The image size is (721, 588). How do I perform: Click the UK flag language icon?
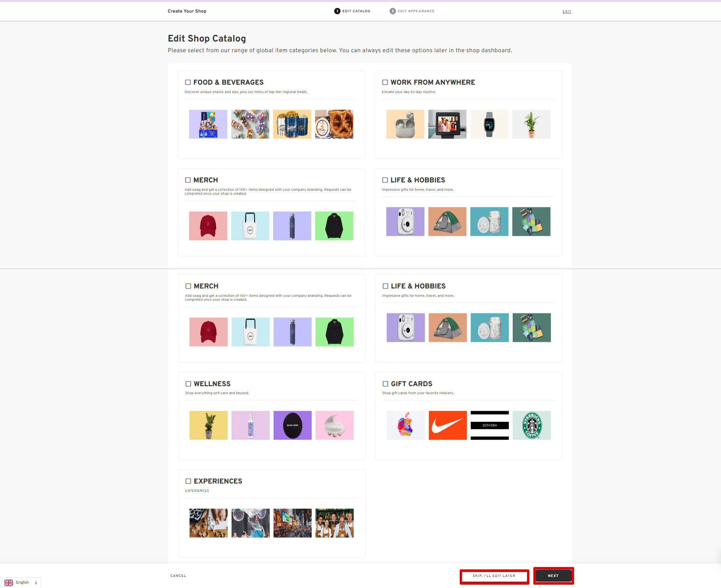point(9,582)
